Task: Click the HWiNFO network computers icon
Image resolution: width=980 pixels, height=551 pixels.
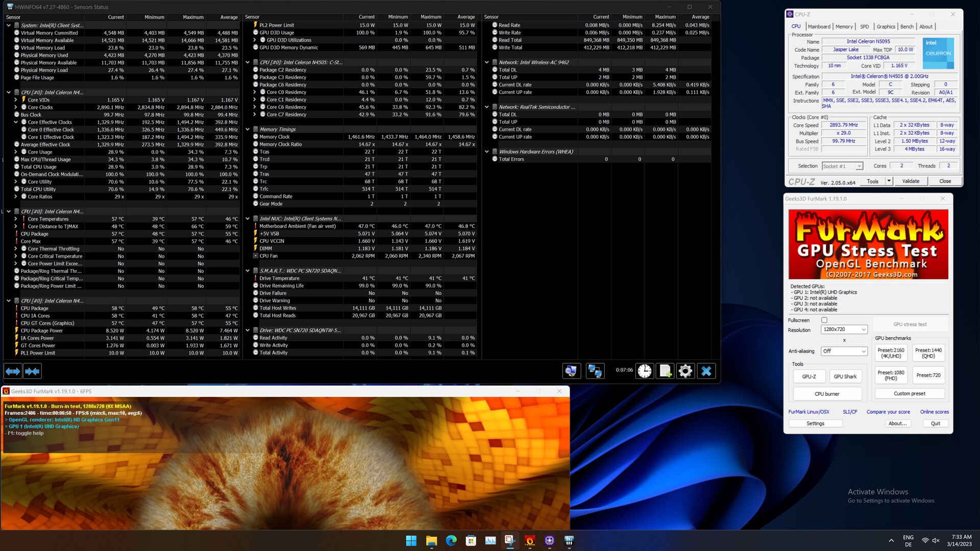Action: point(595,371)
